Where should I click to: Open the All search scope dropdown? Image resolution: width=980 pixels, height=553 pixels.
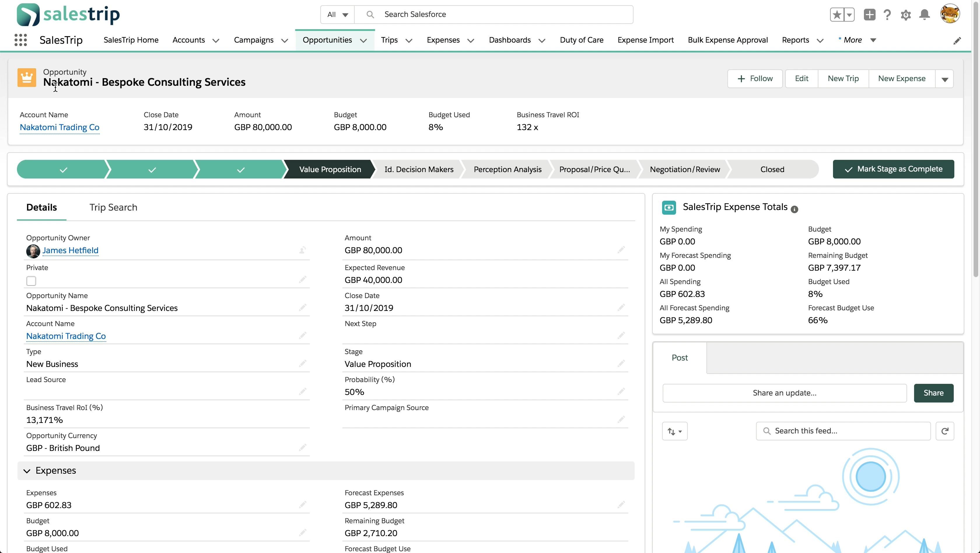click(x=337, y=15)
